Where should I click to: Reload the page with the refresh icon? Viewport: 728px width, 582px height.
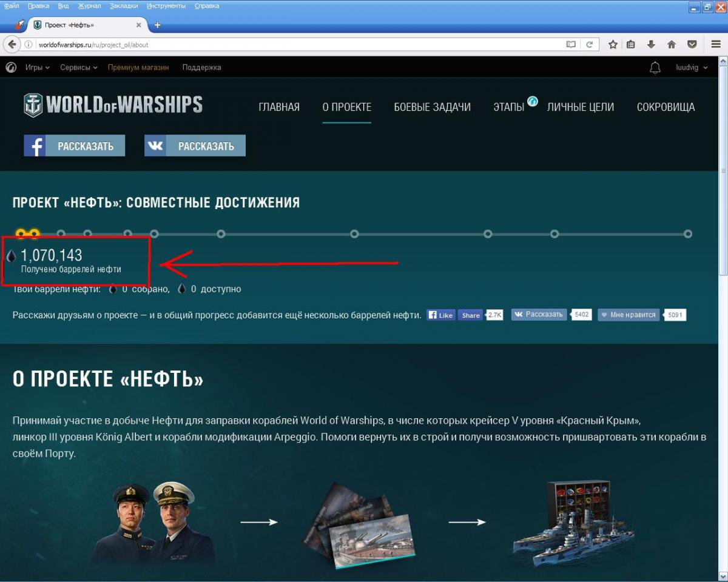click(x=589, y=44)
